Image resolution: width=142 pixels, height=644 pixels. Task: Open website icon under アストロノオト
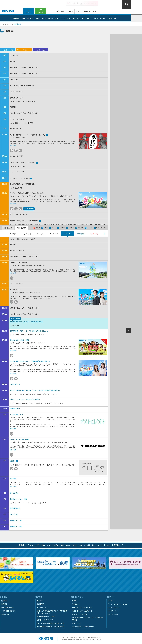click(12, 434)
